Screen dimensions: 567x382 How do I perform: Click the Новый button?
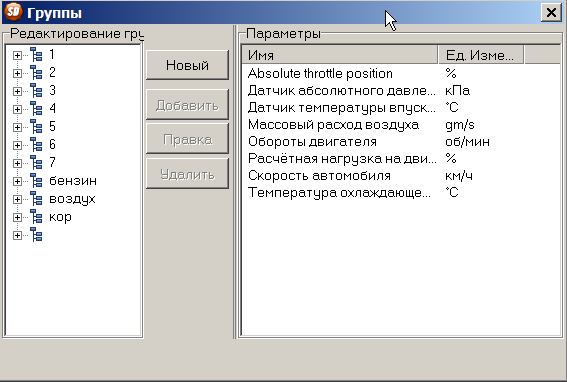(x=187, y=65)
